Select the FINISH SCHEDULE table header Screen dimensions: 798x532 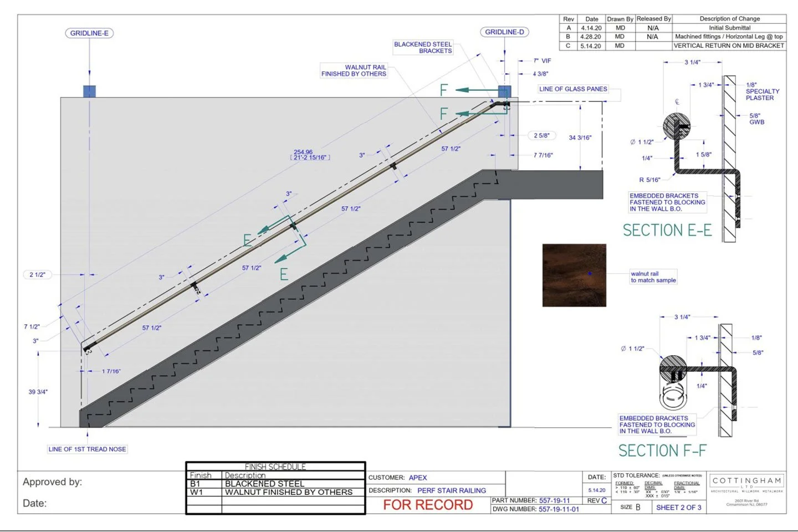point(275,467)
